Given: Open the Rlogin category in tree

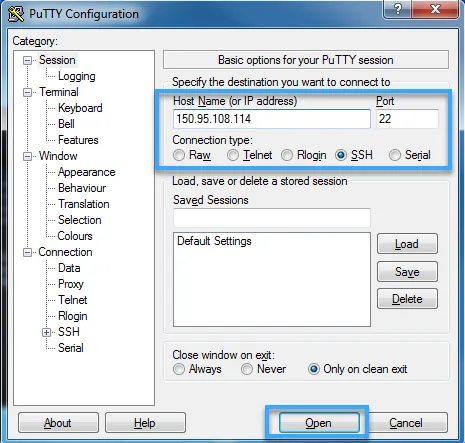Looking at the screenshot, I should 73,316.
